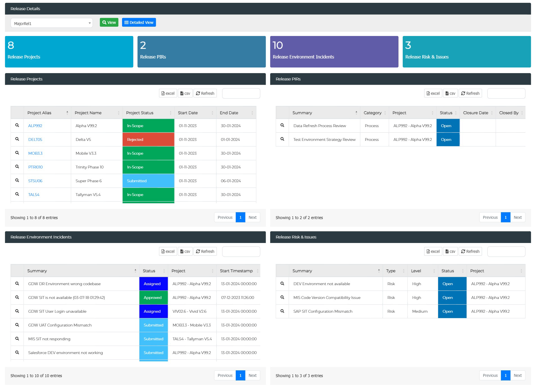Open the TAL54 project alias link
The image size is (536, 392).
point(34,195)
